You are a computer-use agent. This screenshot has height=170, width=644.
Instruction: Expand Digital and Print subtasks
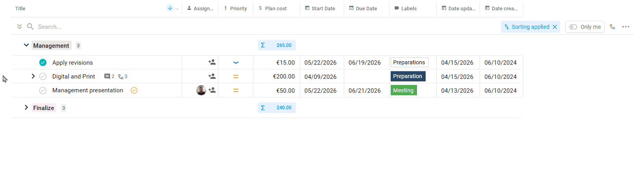pyautogui.click(x=33, y=76)
